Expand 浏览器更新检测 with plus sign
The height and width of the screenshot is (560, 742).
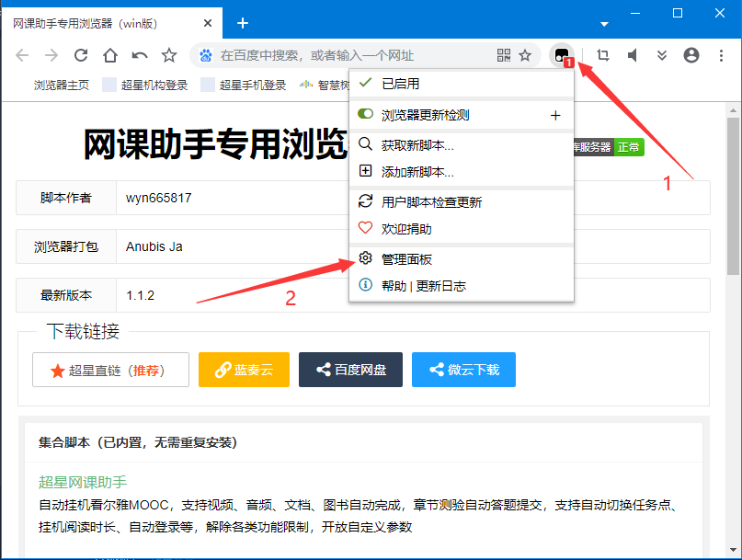555,116
